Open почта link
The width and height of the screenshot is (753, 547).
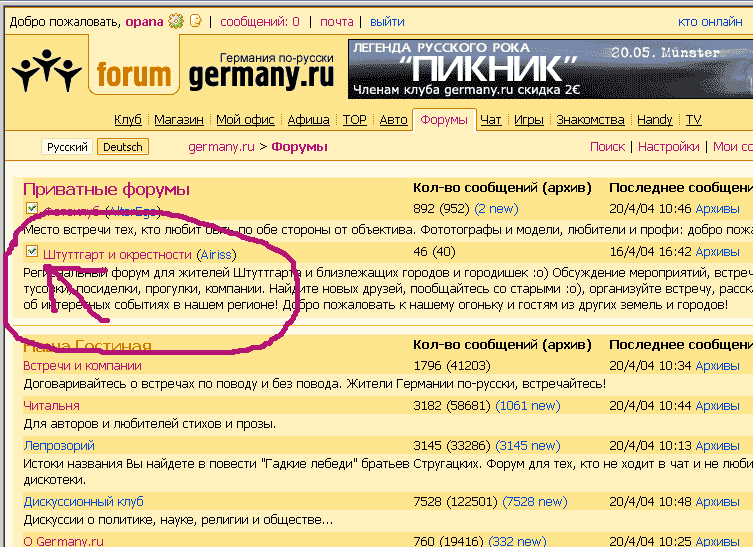pyautogui.click(x=337, y=22)
